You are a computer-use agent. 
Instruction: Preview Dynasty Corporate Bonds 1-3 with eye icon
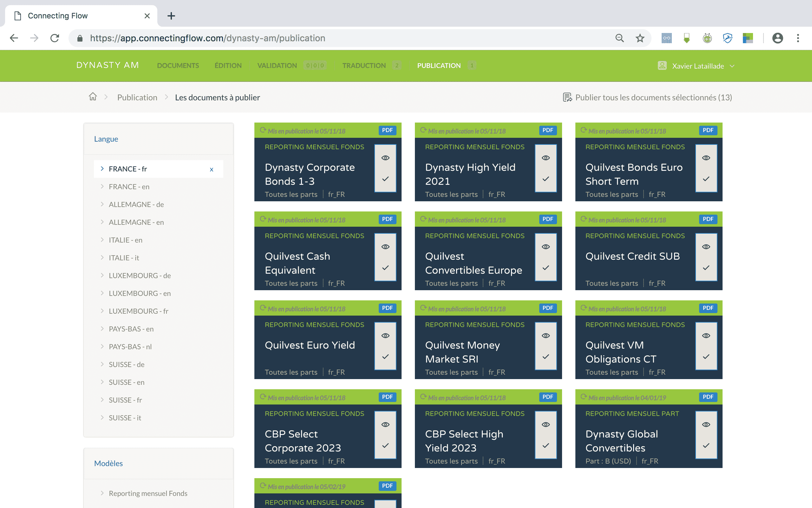[x=385, y=158]
